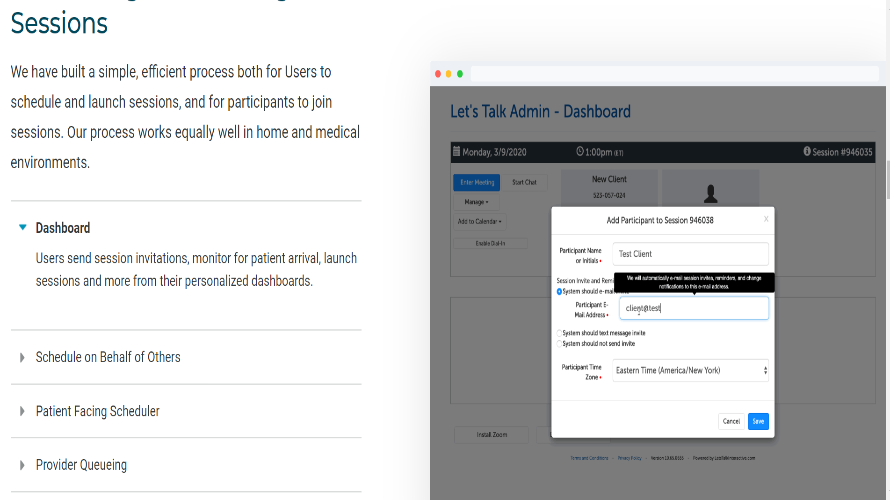Screen dimensions: 890x500
Task: Click the Session #946035 text
Action: [842, 152]
